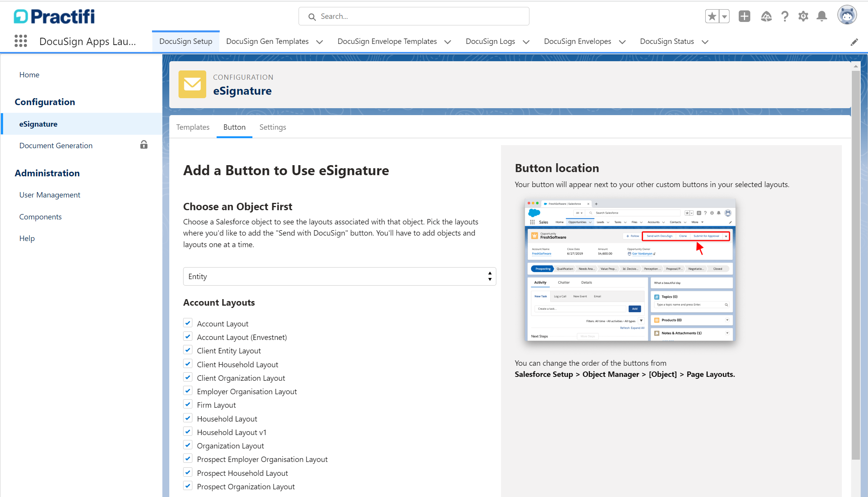The height and width of the screenshot is (497, 868).
Task: Open the DocuSign Gen Templates tab
Action: (267, 41)
